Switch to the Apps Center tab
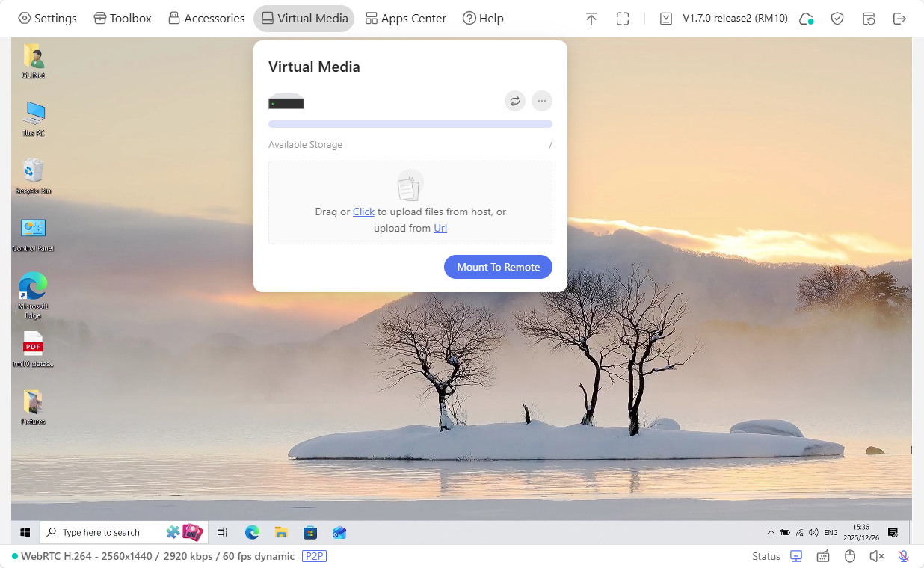This screenshot has height=568, width=924. (405, 18)
